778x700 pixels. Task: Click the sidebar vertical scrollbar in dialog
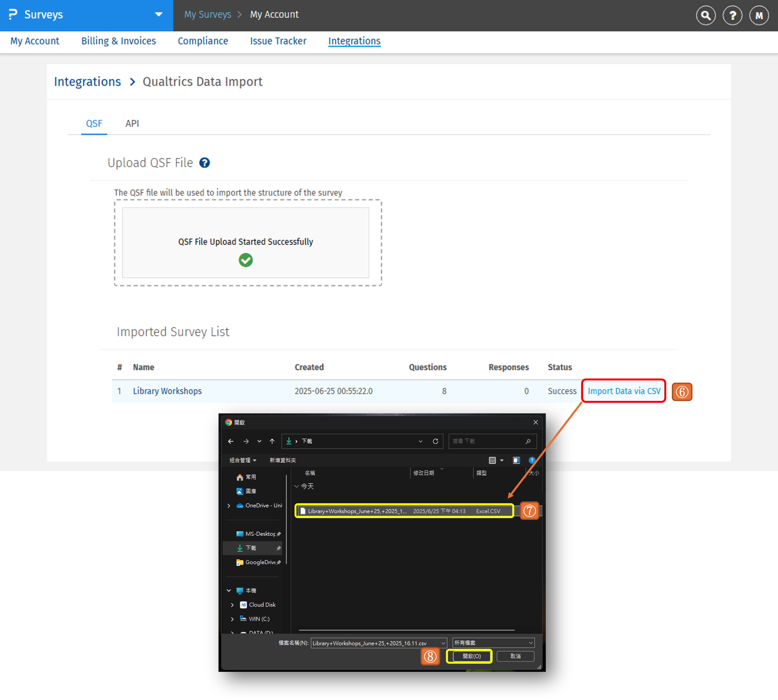coord(286,520)
